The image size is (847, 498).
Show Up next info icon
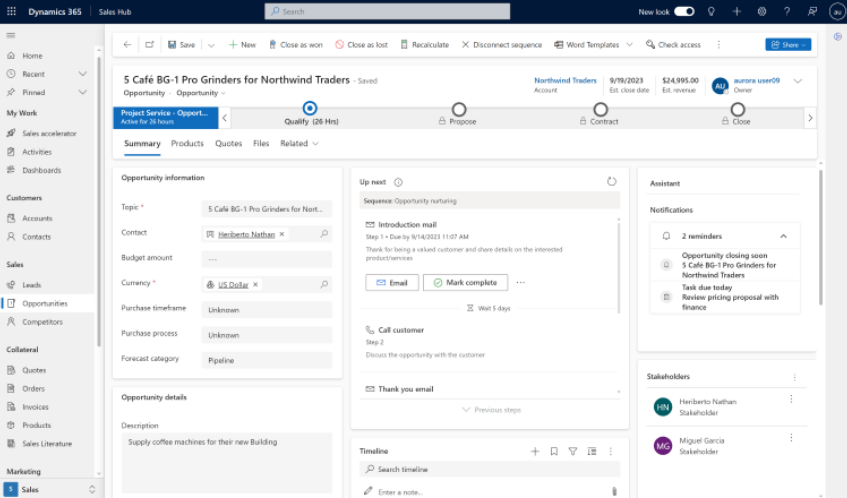(x=398, y=183)
